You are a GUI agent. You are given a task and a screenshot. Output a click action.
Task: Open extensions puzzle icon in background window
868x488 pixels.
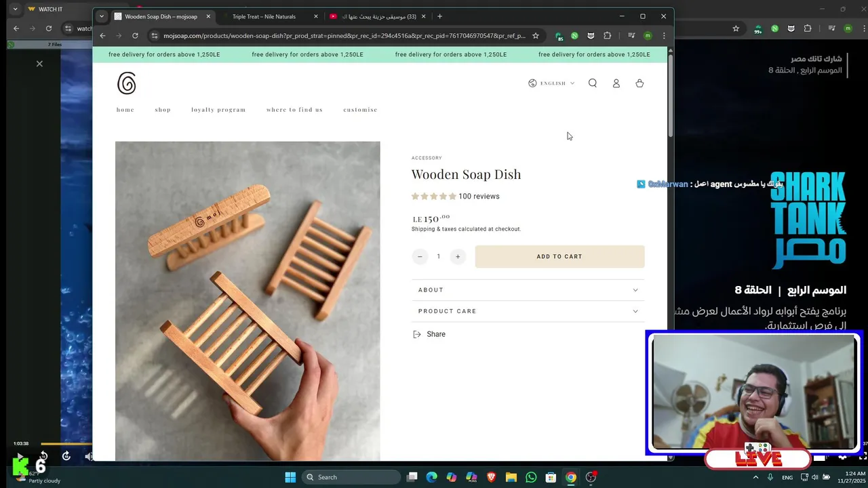click(808, 28)
